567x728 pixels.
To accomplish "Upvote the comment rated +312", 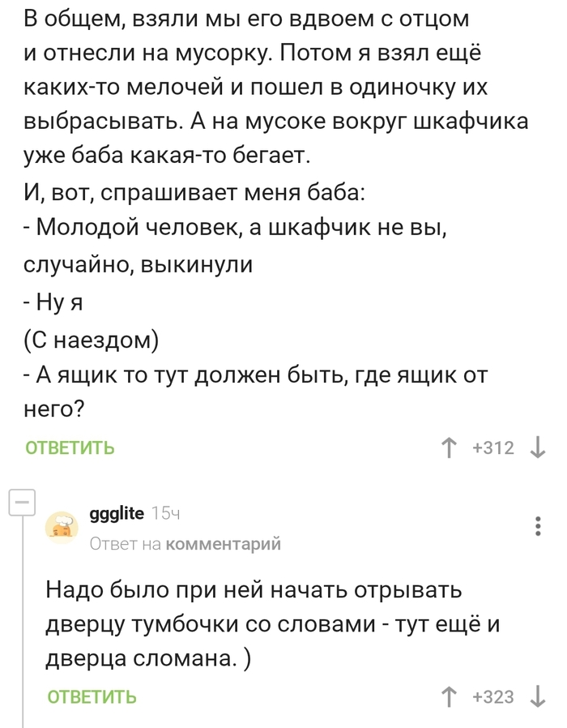I will tap(447, 448).
